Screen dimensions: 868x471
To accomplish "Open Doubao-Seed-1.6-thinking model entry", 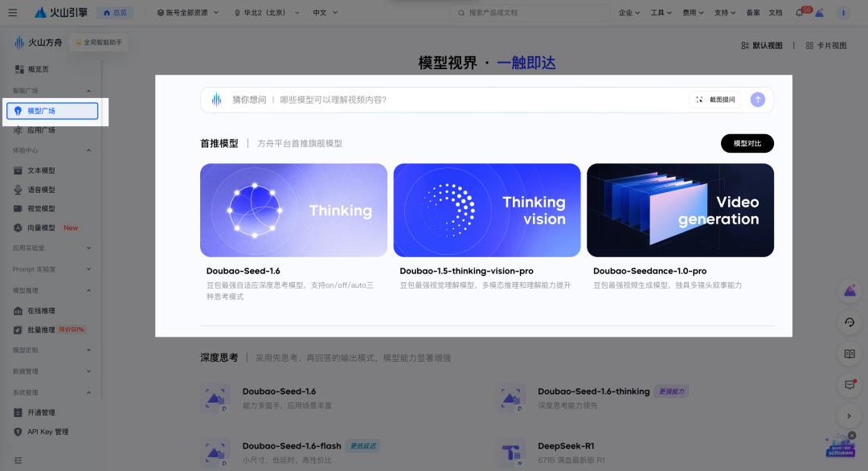I will [593, 391].
